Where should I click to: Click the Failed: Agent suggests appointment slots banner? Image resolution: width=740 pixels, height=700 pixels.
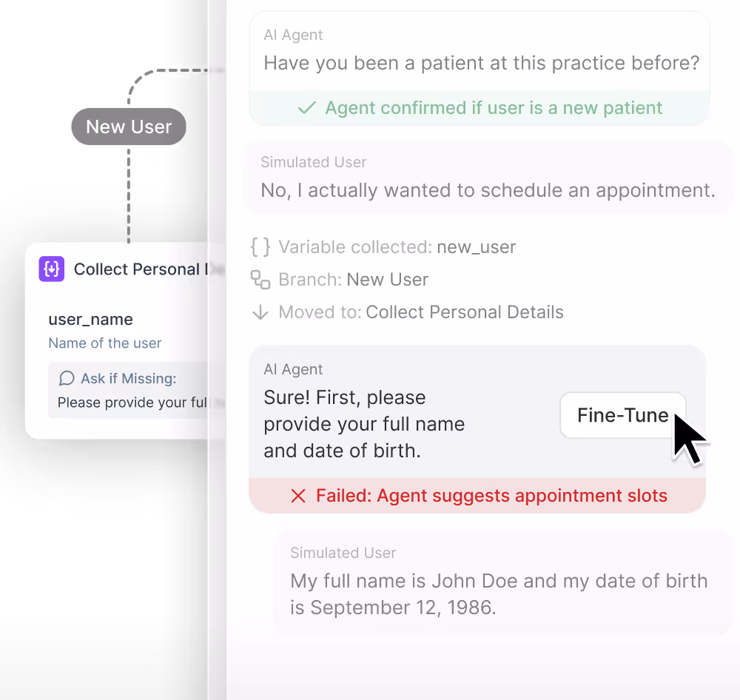[477, 496]
